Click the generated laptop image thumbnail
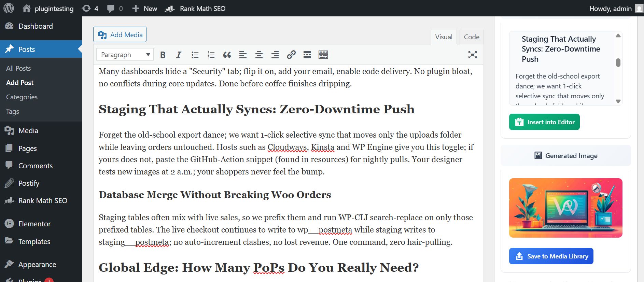 click(566, 208)
